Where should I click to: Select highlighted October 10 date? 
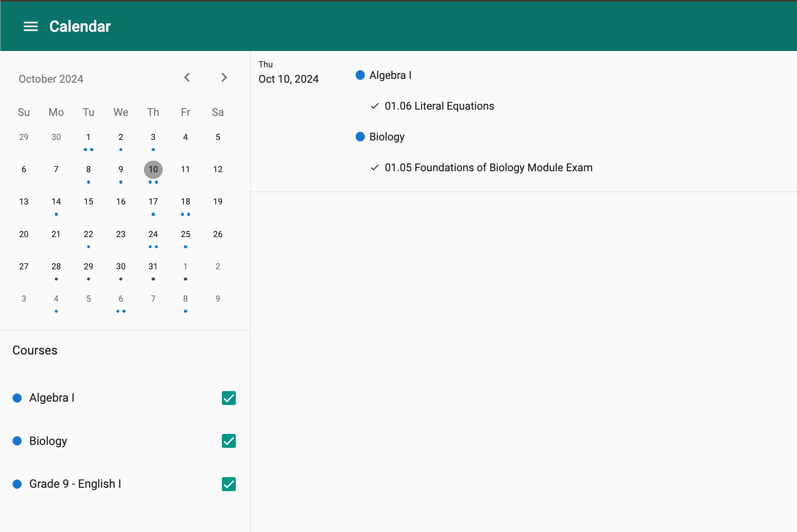pyautogui.click(x=153, y=170)
